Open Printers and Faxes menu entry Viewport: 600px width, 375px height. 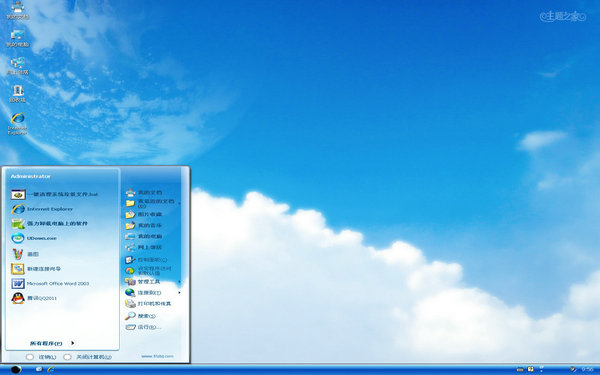[x=148, y=303]
